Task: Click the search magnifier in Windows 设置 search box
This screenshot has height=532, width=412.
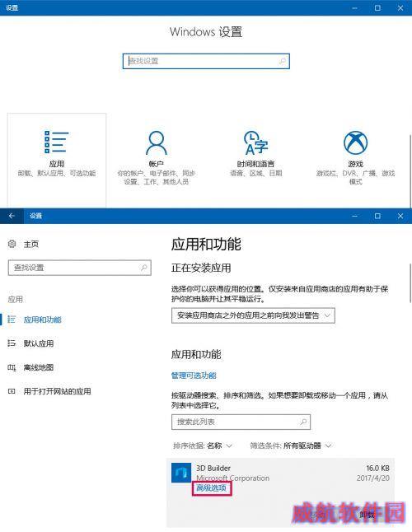Action: click(x=282, y=61)
